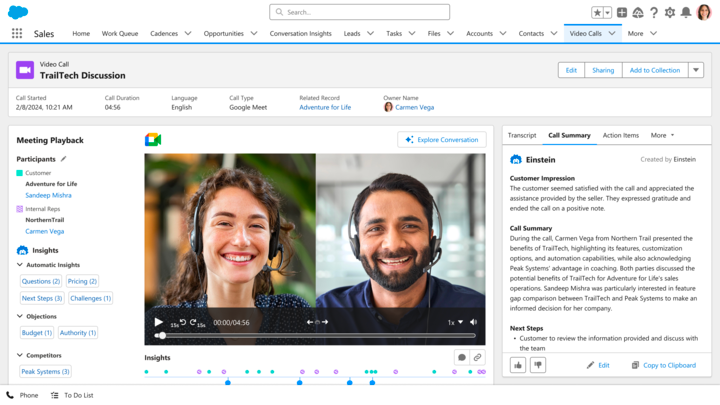Click the notifications bell icon

coord(686,12)
